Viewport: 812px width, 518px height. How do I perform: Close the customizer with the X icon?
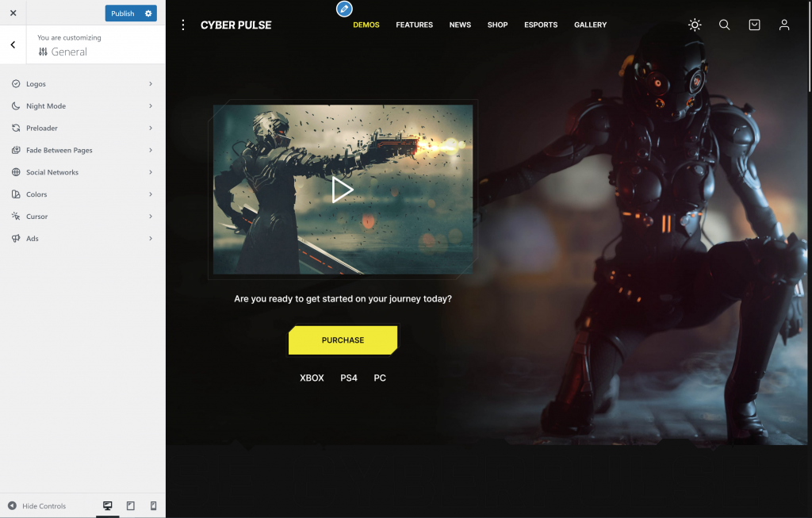pos(13,13)
